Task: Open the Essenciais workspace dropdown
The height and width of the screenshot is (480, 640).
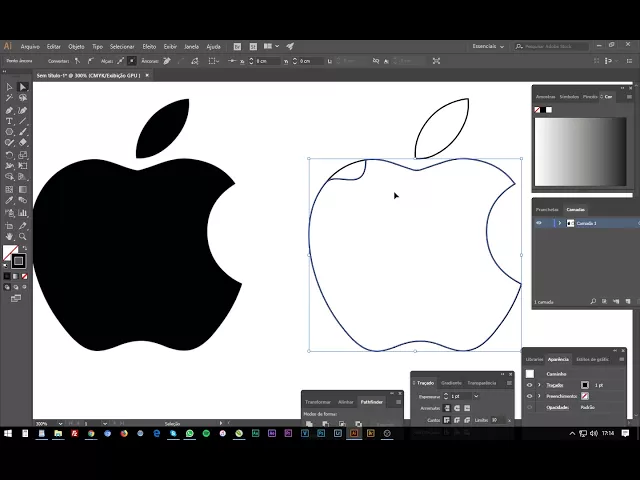Action: 488,47
